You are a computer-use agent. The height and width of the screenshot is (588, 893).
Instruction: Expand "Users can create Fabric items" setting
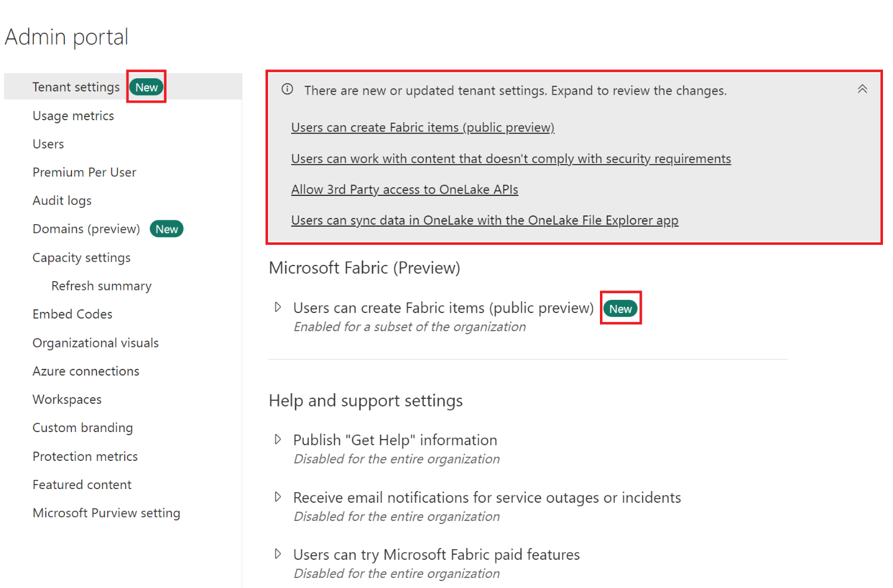(278, 307)
